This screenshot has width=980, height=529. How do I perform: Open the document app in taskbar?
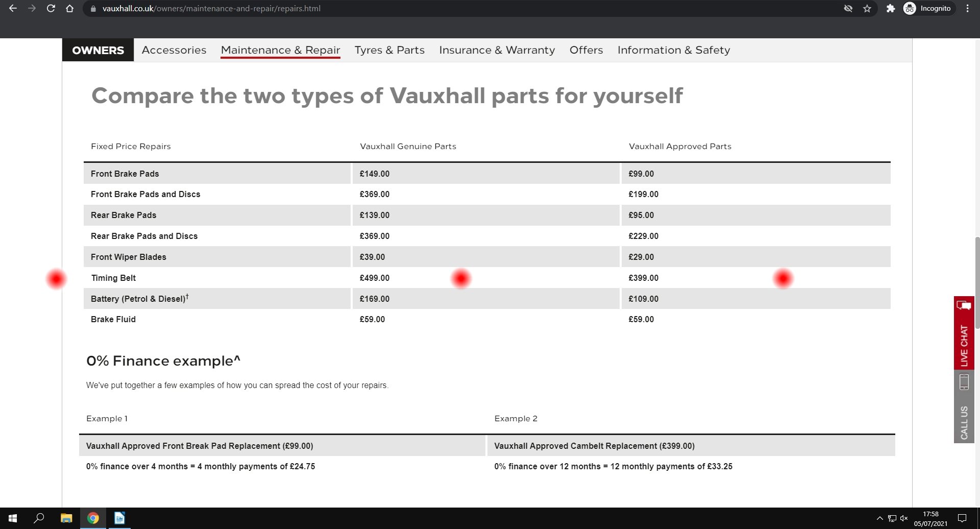(119, 518)
